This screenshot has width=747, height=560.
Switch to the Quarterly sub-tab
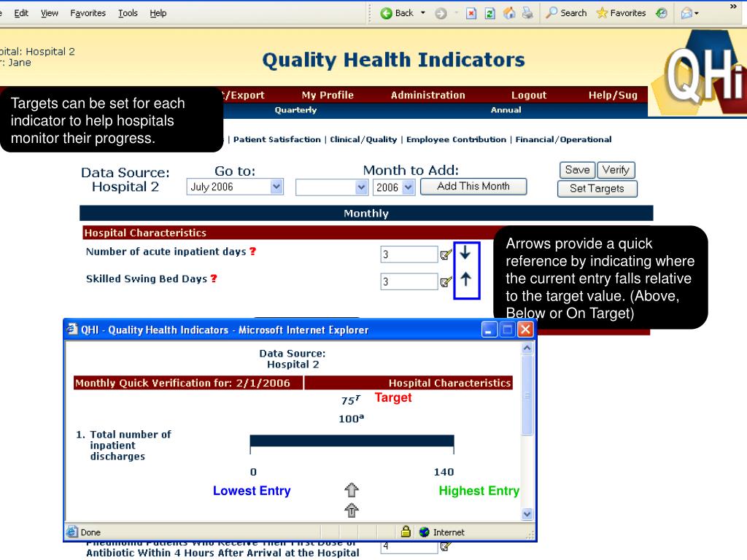(x=295, y=110)
